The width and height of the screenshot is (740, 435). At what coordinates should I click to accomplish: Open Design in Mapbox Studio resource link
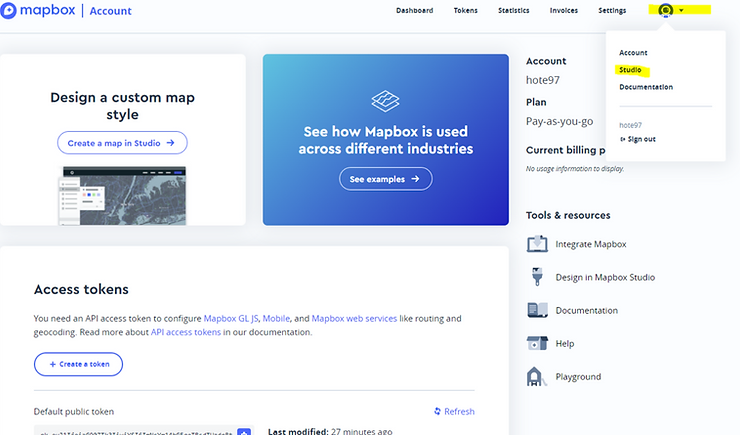point(605,277)
